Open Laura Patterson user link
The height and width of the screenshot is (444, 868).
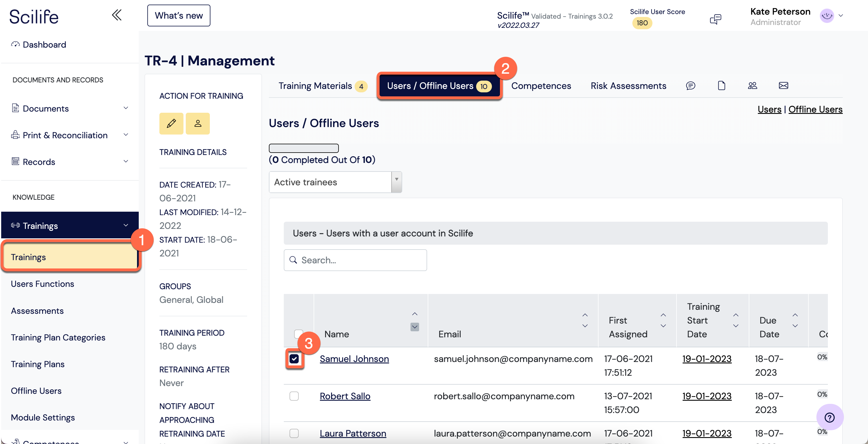tap(353, 433)
